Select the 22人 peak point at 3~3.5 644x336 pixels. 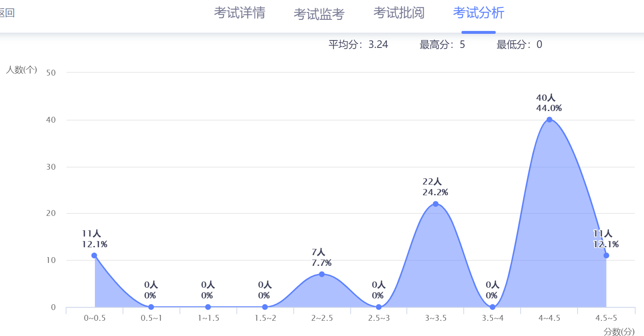(436, 204)
